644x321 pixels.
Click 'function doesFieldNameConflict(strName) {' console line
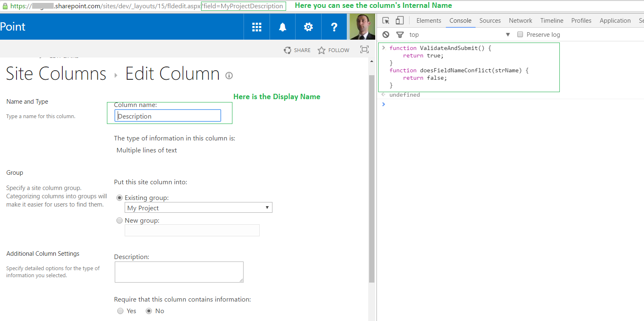tap(459, 70)
